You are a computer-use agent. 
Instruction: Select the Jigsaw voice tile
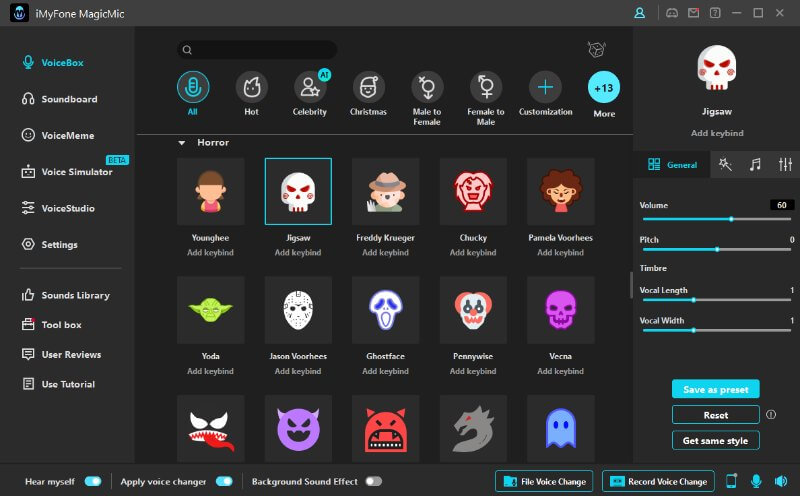298,191
